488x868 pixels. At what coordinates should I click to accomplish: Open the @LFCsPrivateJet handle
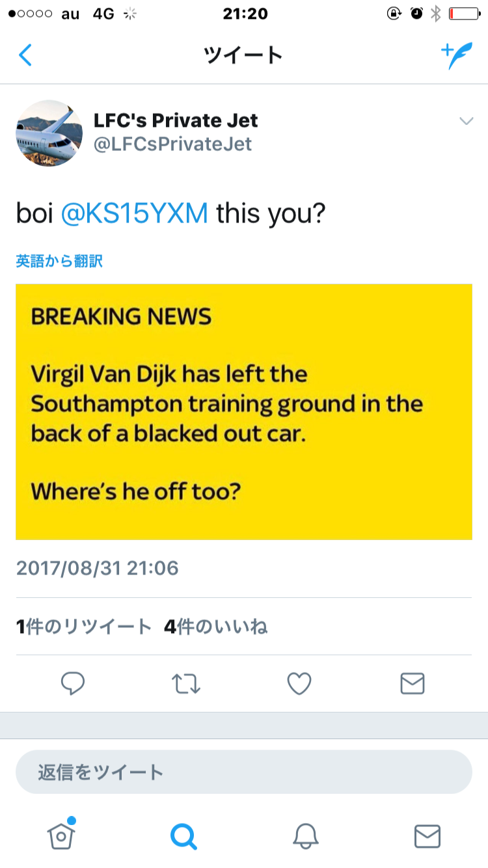[172, 144]
